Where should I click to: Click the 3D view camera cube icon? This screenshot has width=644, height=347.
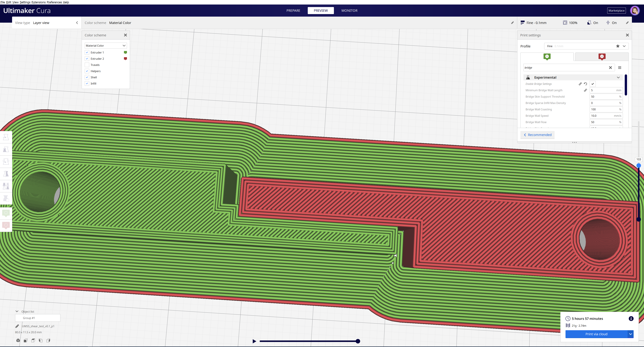tap(18, 340)
